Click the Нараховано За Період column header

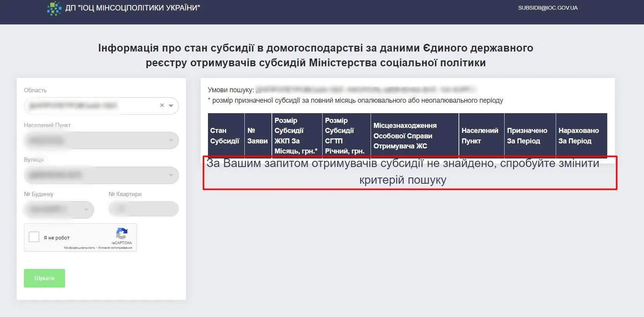(580, 136)
